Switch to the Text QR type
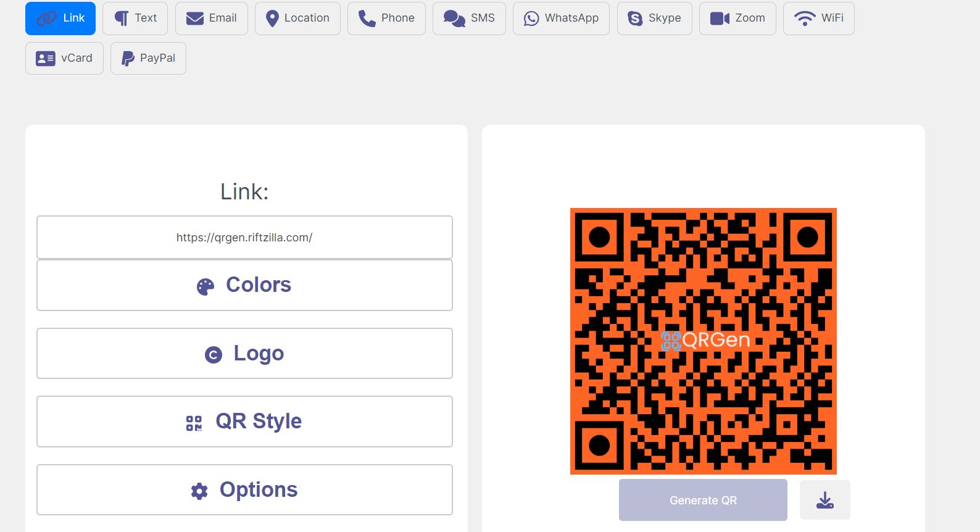 tap(135, 19)
